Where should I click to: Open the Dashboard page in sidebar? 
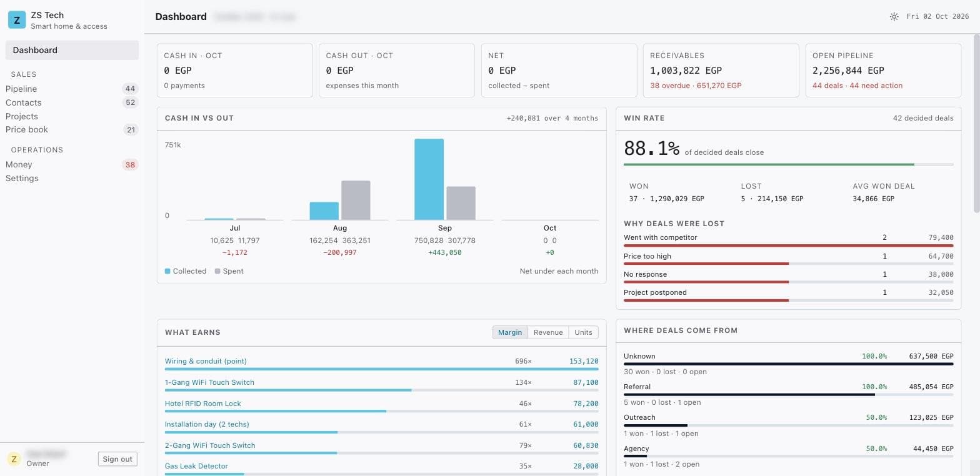pos(72,50)
